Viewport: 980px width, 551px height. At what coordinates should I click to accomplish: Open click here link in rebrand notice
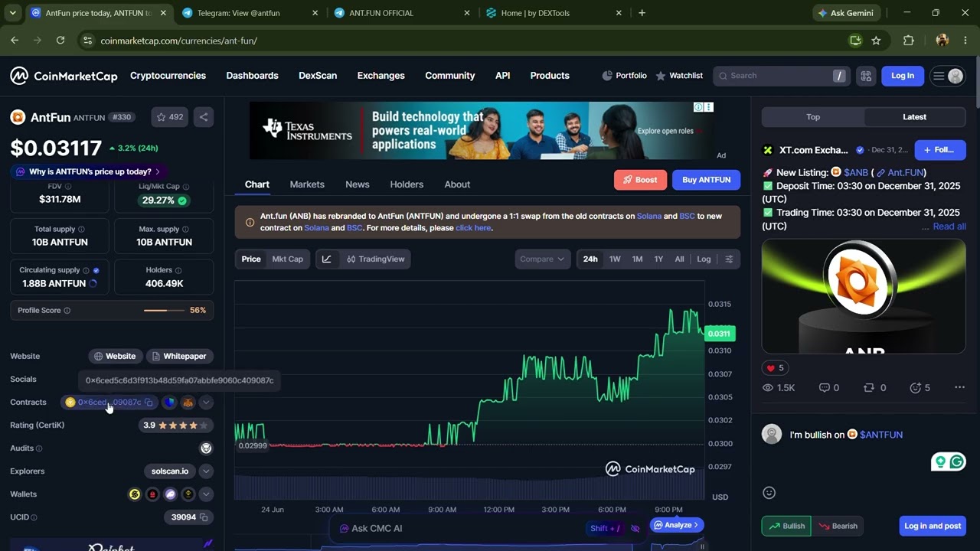coord(473,228)
